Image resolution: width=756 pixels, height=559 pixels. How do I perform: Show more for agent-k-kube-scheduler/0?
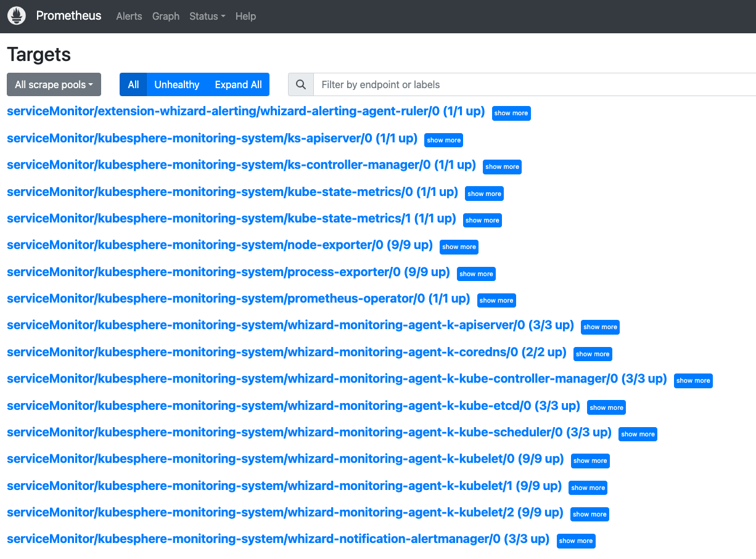pyautogui.click(x=638, y=434)
